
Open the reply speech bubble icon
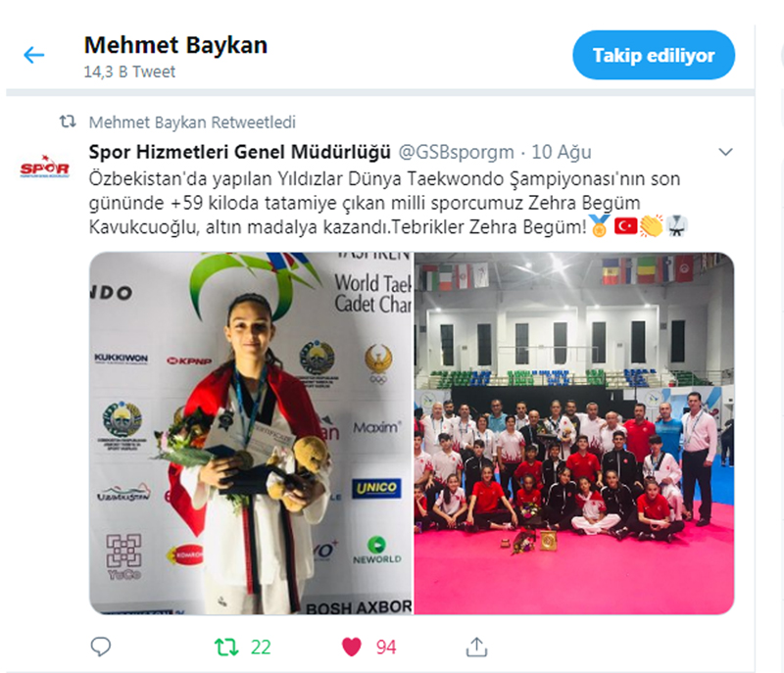click(101, 647)
